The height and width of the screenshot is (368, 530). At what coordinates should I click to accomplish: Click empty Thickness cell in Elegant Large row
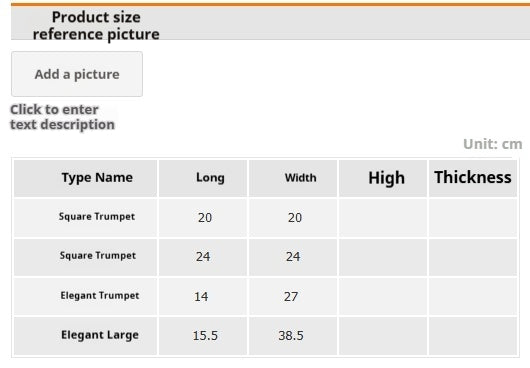click(x=473, y=336)
